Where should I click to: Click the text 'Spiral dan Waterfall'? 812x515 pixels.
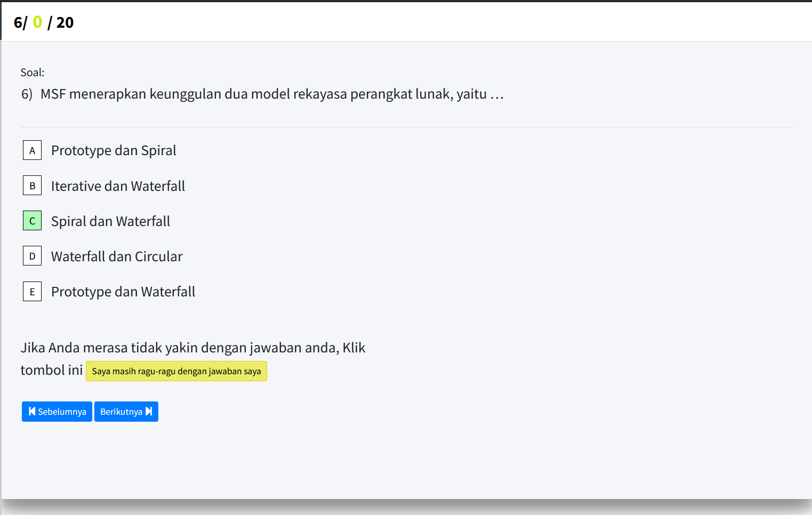tap(110, 221)
